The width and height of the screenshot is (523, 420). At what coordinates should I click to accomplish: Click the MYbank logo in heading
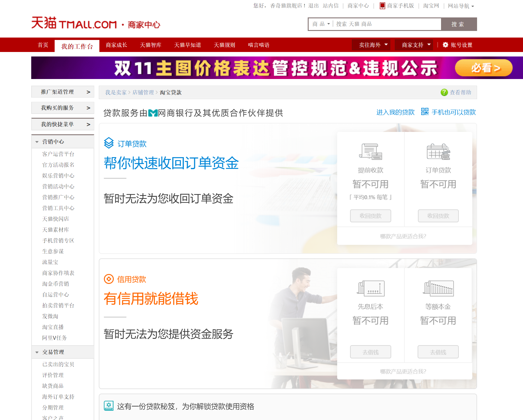click(x=153, y=113)
